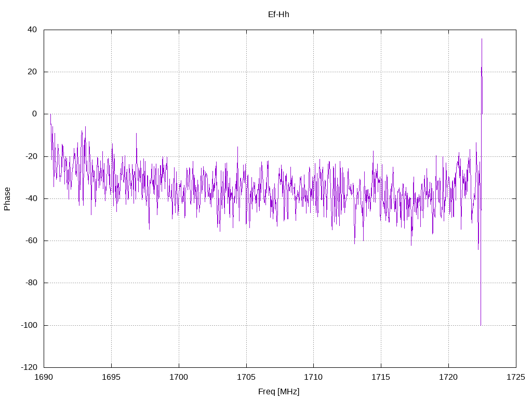Click the y-axis tick label -100
Viewport: 532px width, 399px height.
[29, 325]
